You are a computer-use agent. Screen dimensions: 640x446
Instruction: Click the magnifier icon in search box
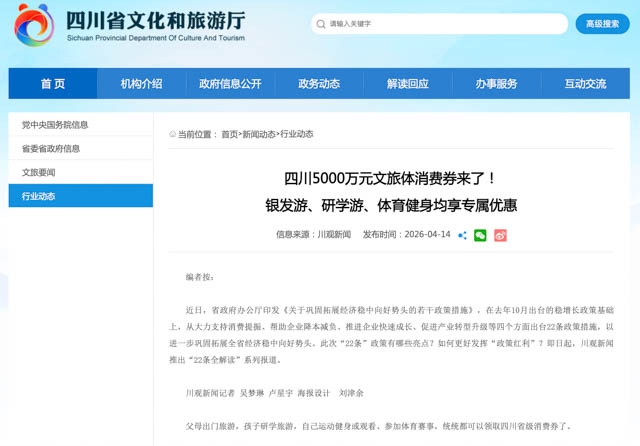point(320,24)
